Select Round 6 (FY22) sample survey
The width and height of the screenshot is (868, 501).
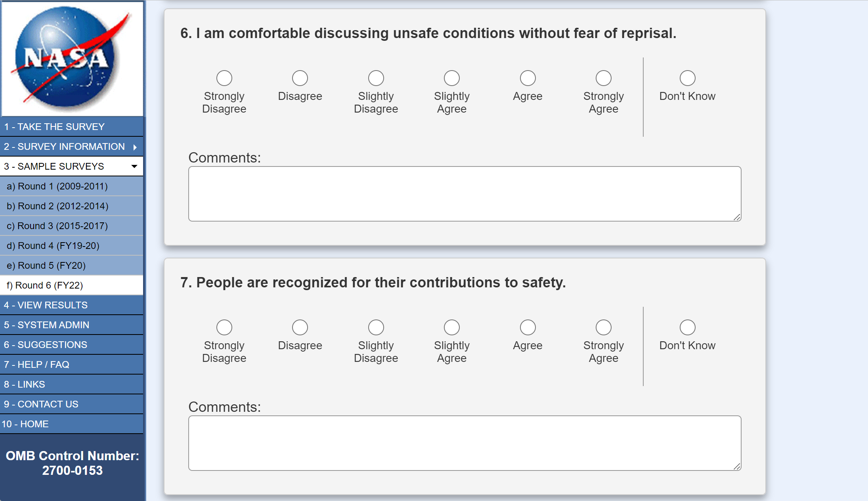pyautogui.click(x=45, y=285)
